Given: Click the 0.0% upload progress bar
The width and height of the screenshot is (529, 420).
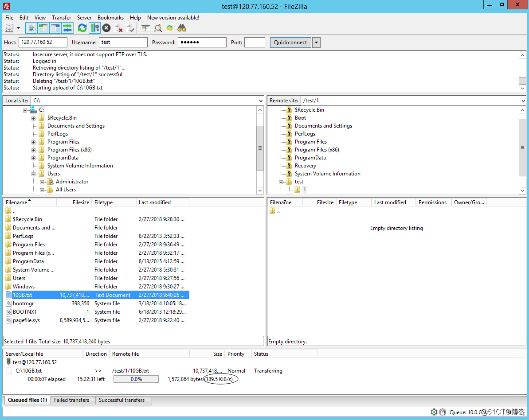Looking at the screenshot, I should (136, 379).
